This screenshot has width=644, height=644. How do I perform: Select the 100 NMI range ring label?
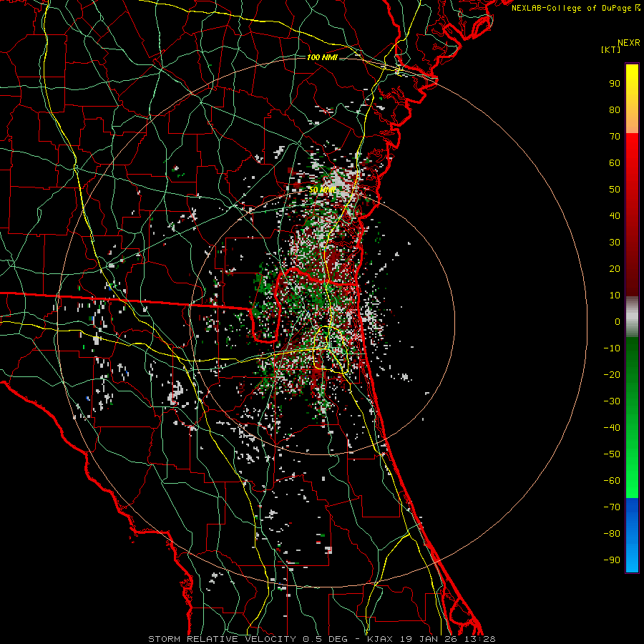(322, 57)
